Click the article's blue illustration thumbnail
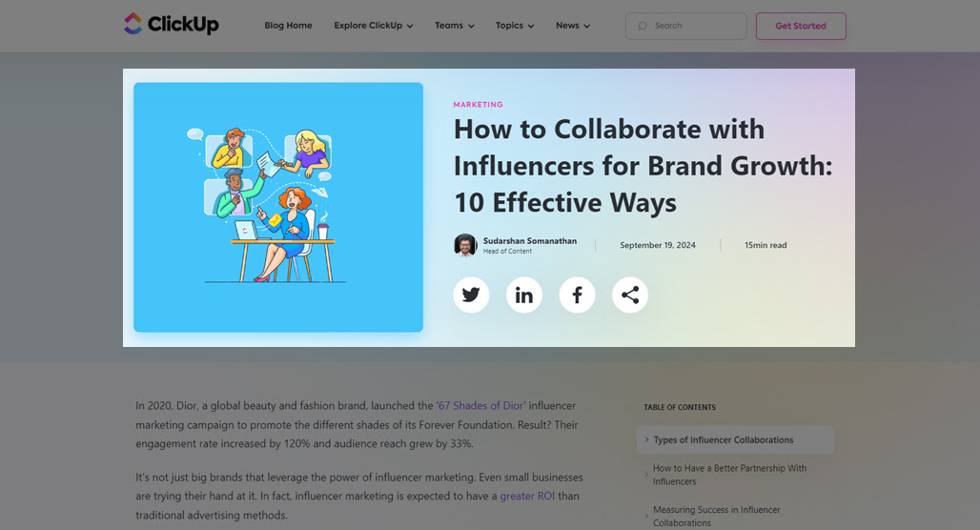This screenshot has width=980, height=530. 278,207
